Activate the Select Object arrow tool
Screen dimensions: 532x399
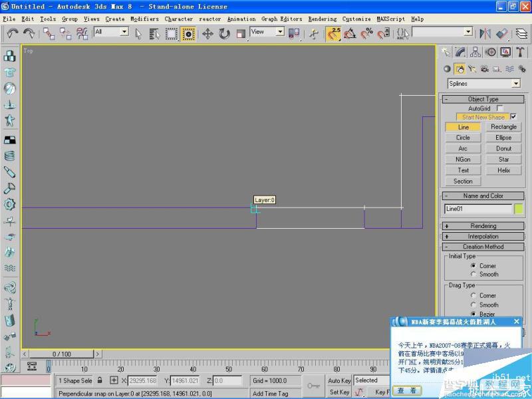pos(138,34)
